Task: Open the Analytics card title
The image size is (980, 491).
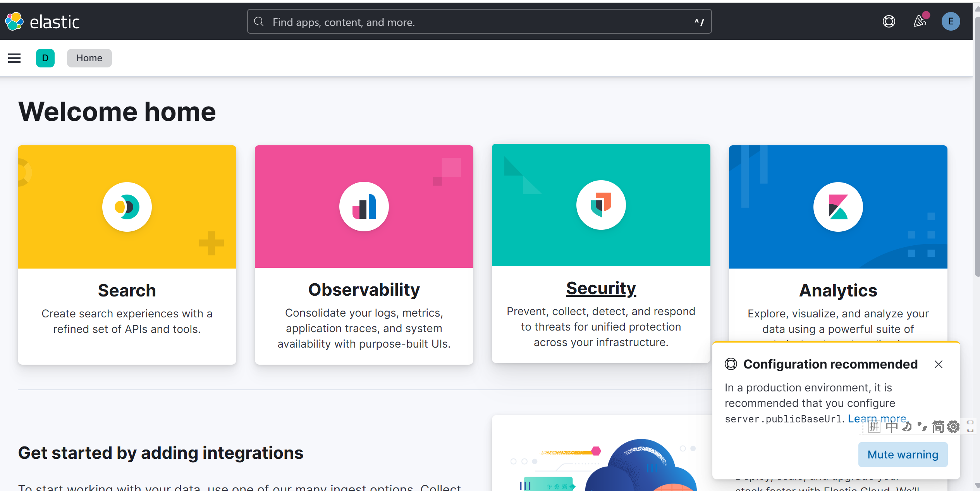Action: coord(838,291)
